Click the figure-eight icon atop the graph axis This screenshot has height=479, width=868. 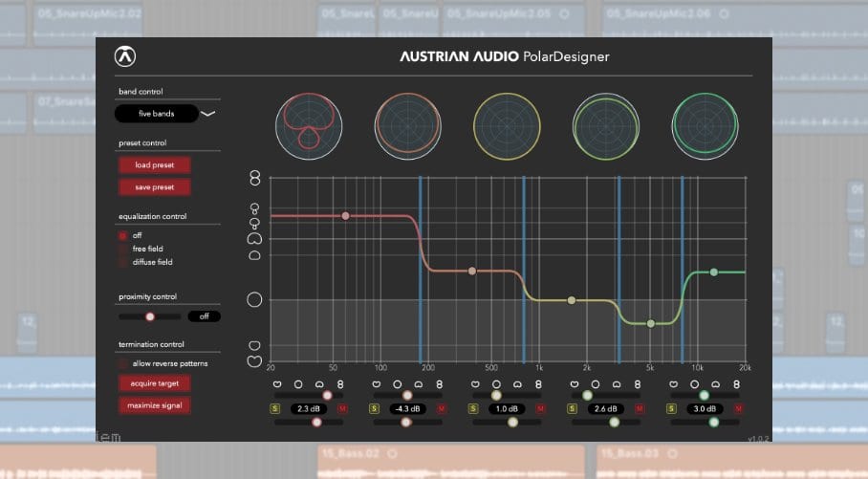point(254,178)
